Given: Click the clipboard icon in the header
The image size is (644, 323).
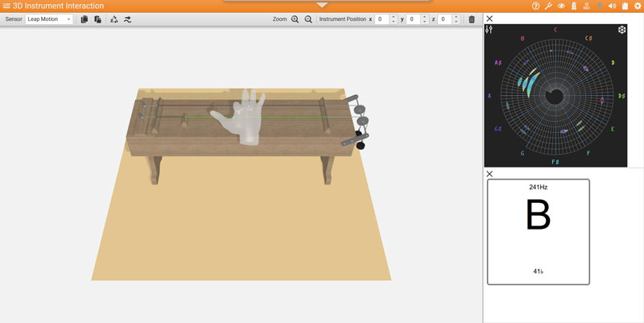Looking at the screenshot, I should tap(625, 6).
